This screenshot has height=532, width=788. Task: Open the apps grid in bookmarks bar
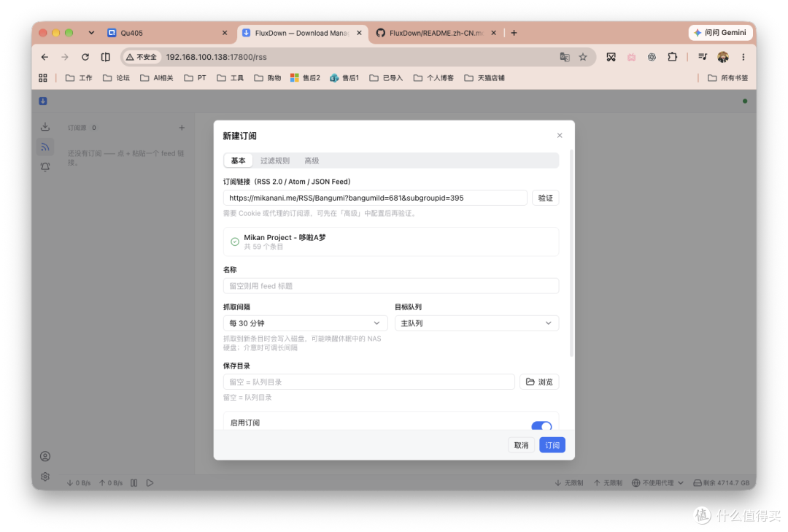(43, 78)
